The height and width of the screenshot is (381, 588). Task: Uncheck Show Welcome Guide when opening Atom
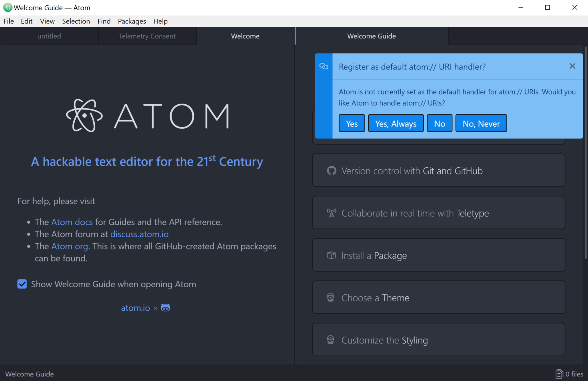coord(22,284)
